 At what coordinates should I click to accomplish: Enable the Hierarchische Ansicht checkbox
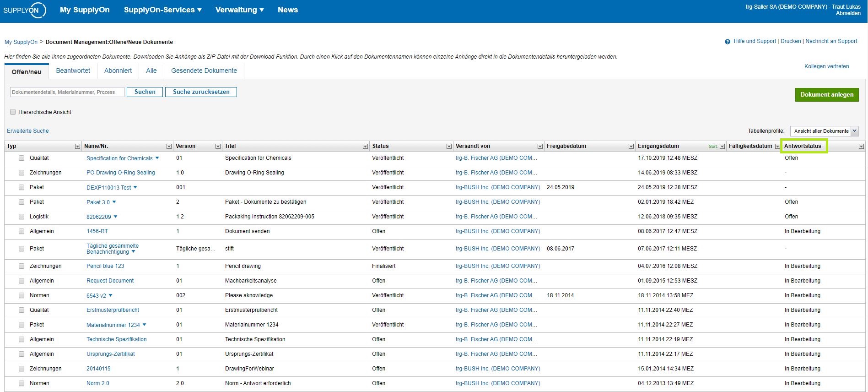[13, 112]
